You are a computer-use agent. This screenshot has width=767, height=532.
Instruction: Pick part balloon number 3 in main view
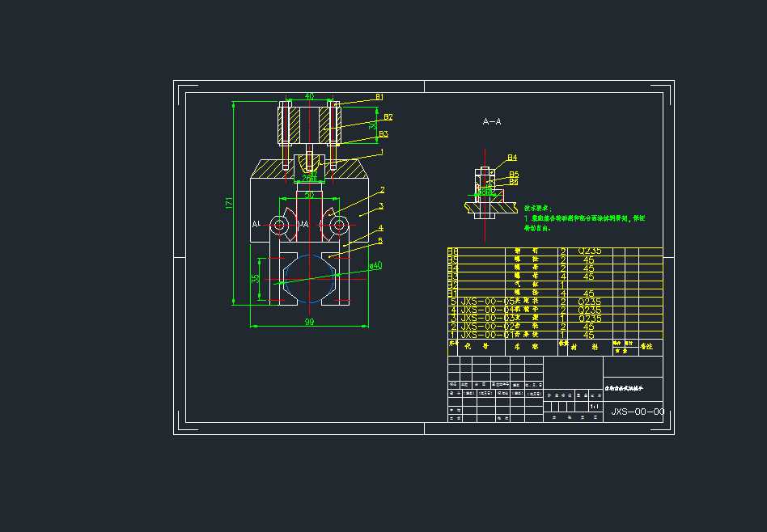pyautogui.click(x=381, y=206)
